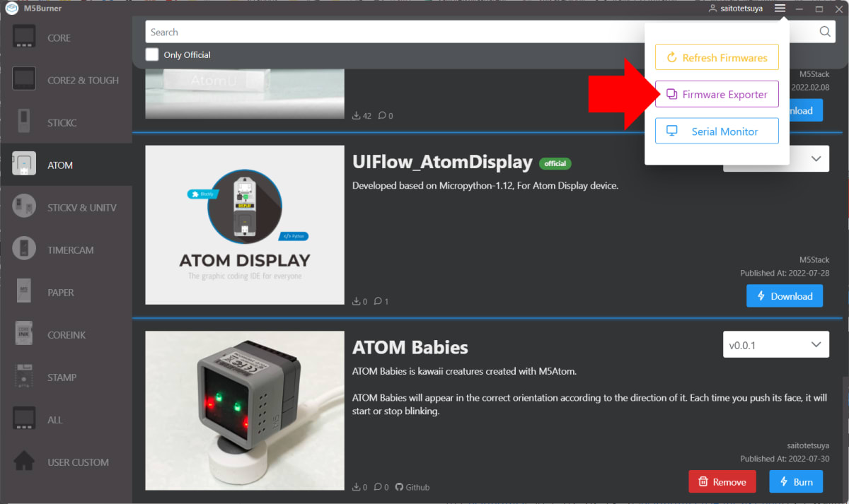The image size is (849, 504).
Task: Open the Serial Monitor
Action: pos(717,131)
